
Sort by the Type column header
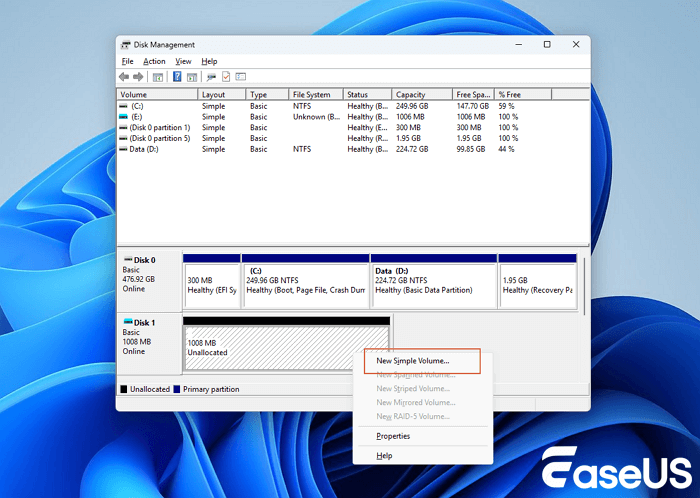click(x=267, y=95)
